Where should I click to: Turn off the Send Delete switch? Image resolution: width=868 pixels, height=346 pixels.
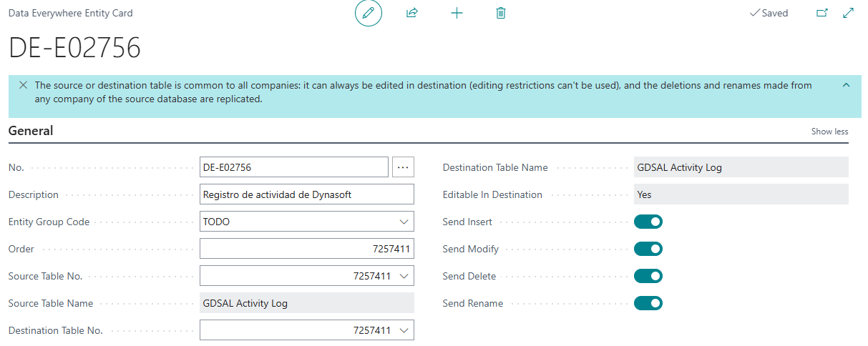648,276
